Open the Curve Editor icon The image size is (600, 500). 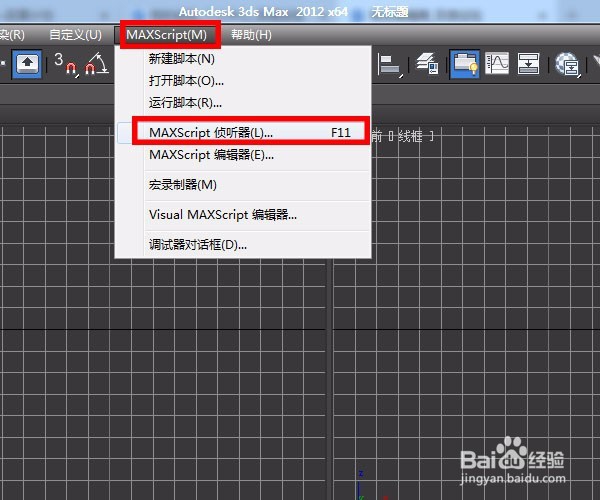click(x=497, y=64)
